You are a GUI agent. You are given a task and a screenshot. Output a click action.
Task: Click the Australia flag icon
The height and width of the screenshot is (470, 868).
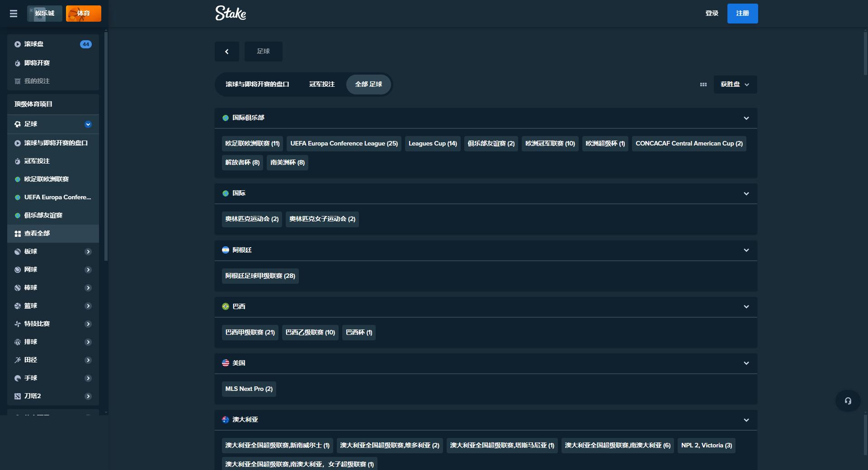tap(226, 419)
